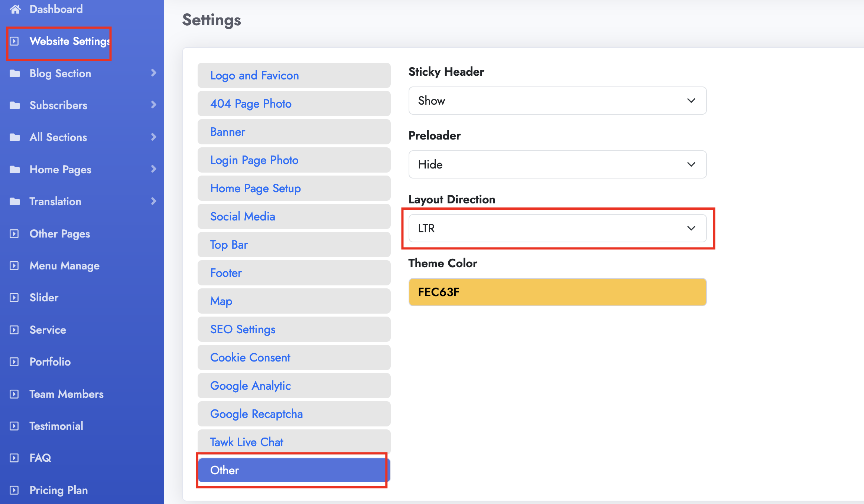Click the Slider sidebar icon
The width and height of the screenshot is (864, 504).
(14, 298)
